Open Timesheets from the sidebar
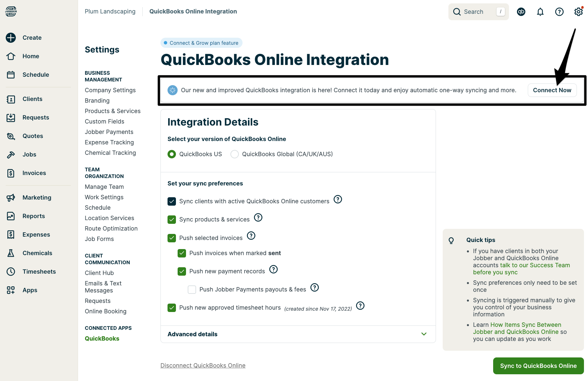 [39, 272]
